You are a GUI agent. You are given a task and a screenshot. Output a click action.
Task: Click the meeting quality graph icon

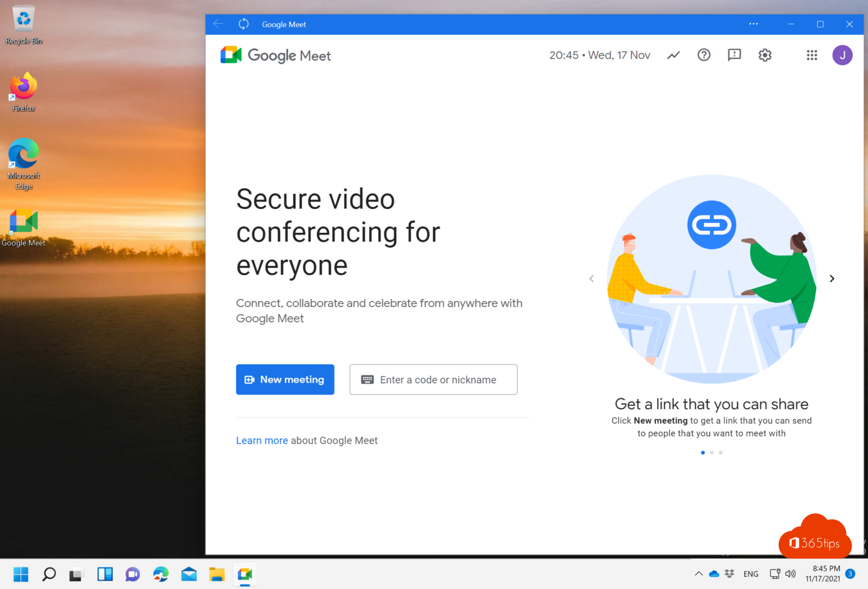[x=673, y=55]
